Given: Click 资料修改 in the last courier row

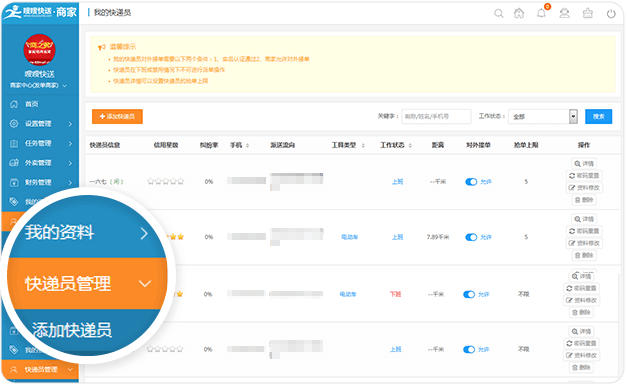Looking at the screenshot, I should click(x=581, y=356).
